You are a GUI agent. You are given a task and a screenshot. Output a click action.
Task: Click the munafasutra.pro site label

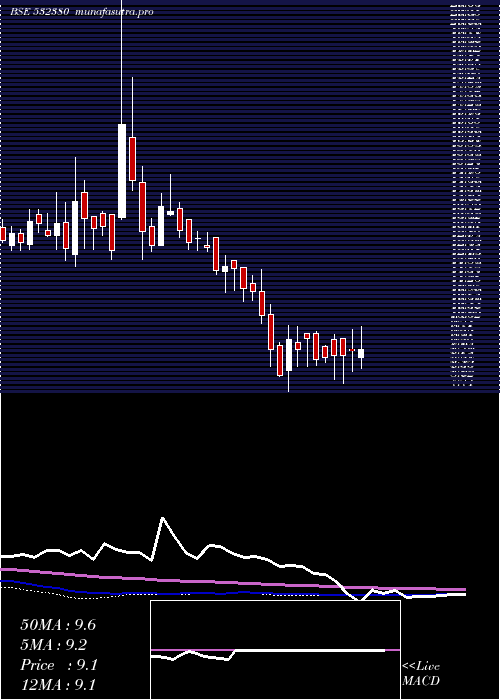point(115,12)
